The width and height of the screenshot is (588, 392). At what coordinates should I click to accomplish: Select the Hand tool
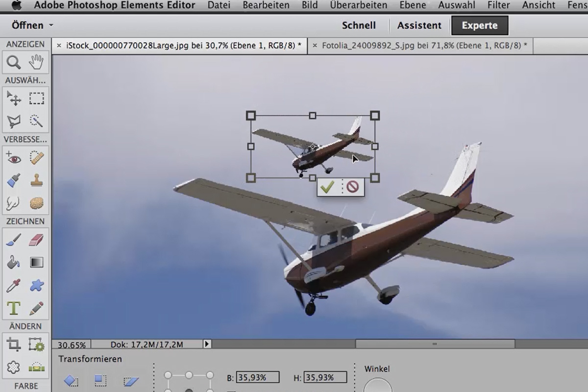tap(37, 62)
